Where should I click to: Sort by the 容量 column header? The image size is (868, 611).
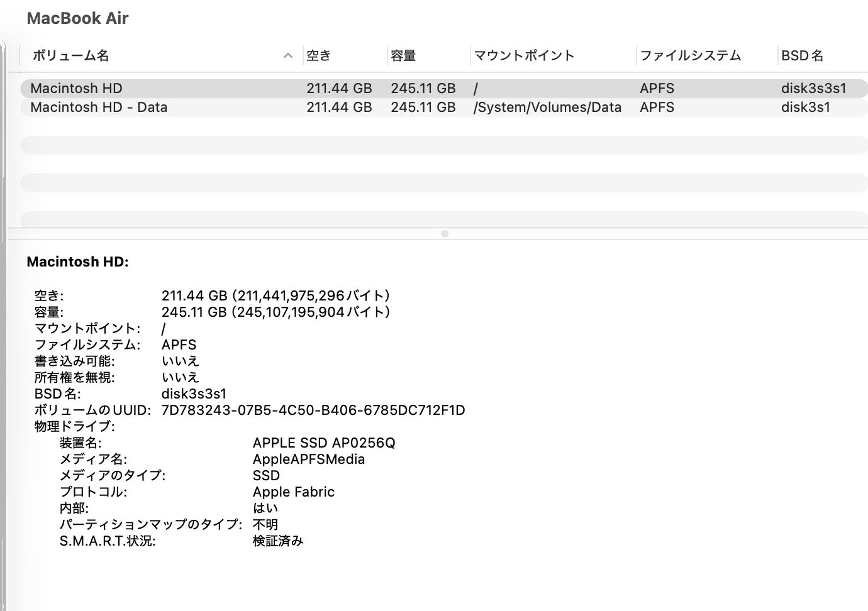tap(403, 55)
